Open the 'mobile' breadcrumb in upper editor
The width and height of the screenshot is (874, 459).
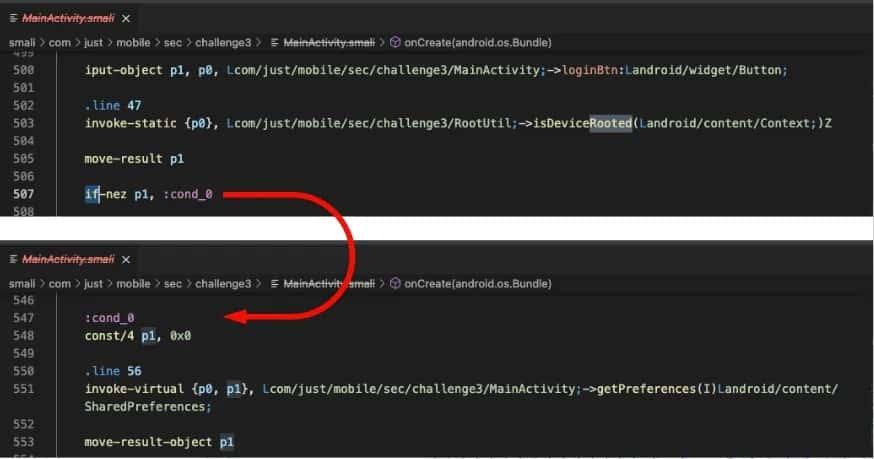[x=133, y=43]
